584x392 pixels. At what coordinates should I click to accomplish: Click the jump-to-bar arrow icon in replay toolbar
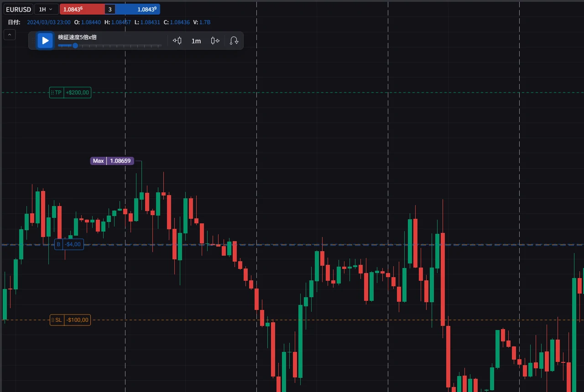coord(234,41)
